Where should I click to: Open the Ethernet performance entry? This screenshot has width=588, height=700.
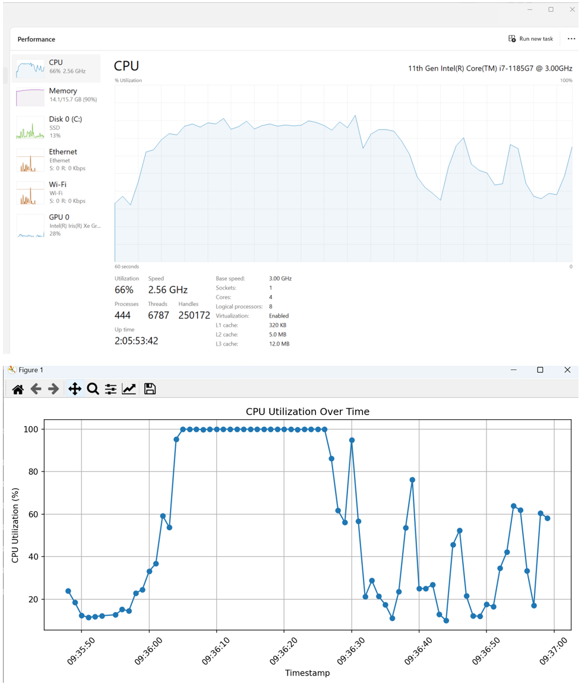coord(56,160)
